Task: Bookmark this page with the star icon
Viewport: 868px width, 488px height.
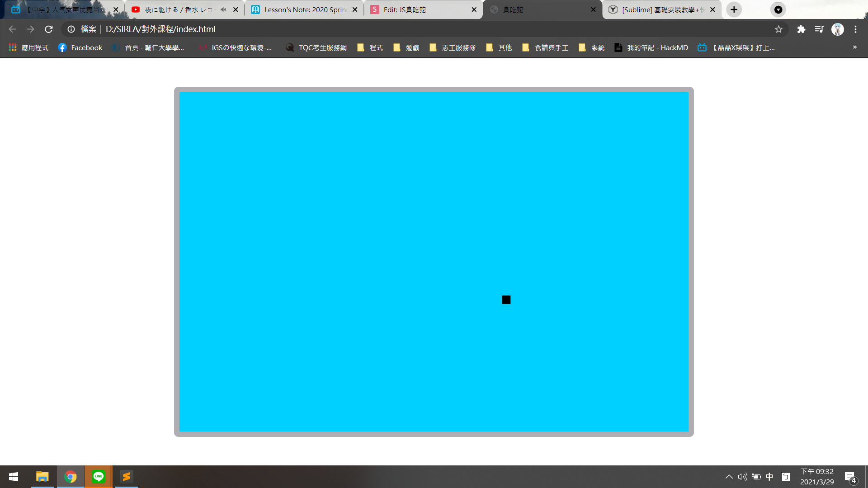Action: [778, 29]
